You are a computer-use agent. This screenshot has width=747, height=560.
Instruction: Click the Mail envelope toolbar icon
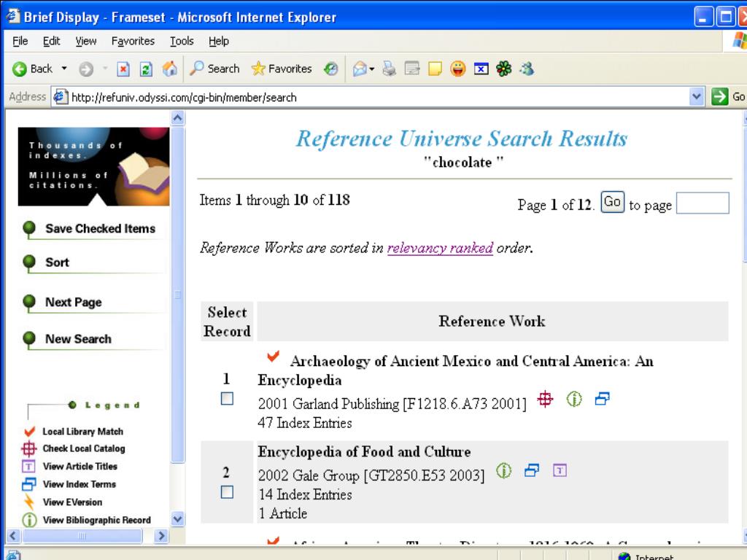coord(360,69)
